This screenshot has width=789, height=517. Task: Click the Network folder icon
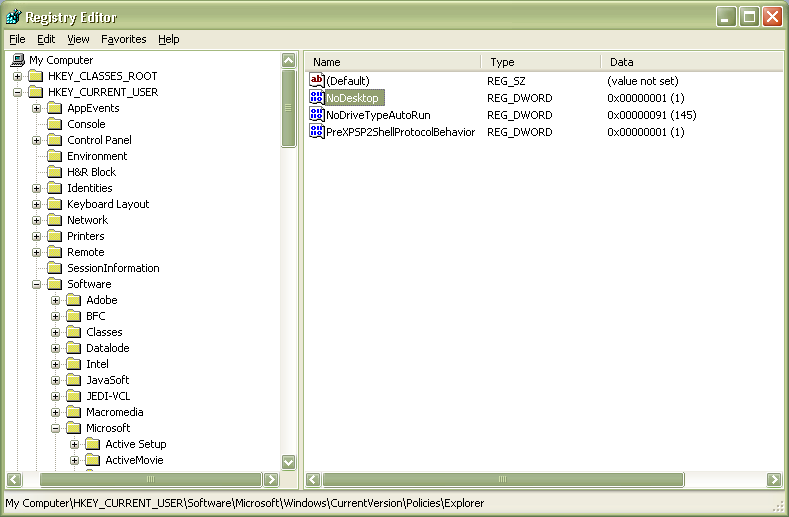pyautogui.click(x=54, y=220)
